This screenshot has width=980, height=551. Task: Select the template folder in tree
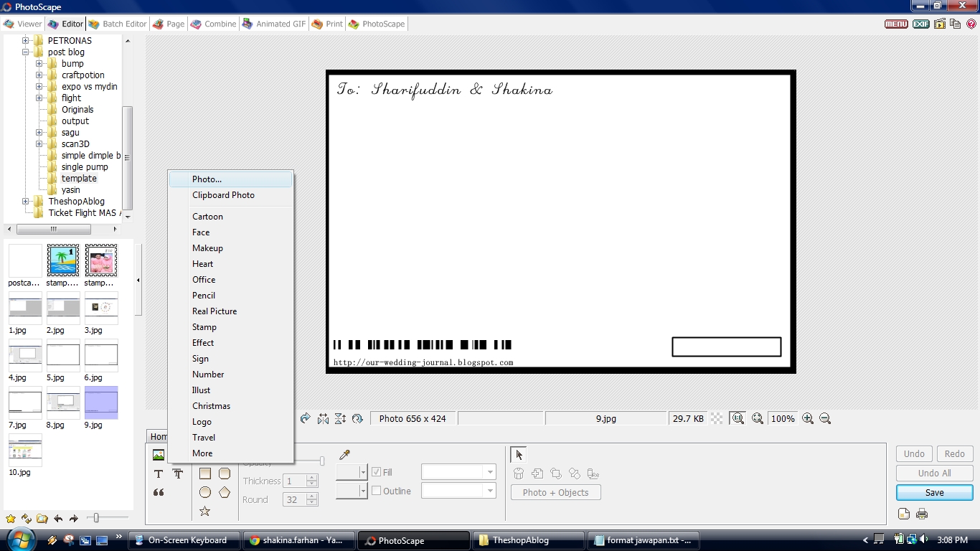coord(79,179)
